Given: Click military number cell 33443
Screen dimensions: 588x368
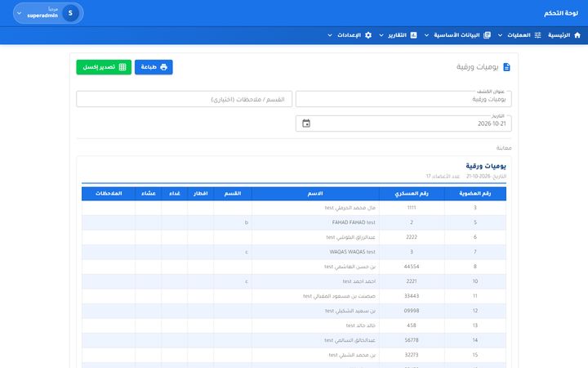Looking at the screenshot, I should tap(412, 296).
